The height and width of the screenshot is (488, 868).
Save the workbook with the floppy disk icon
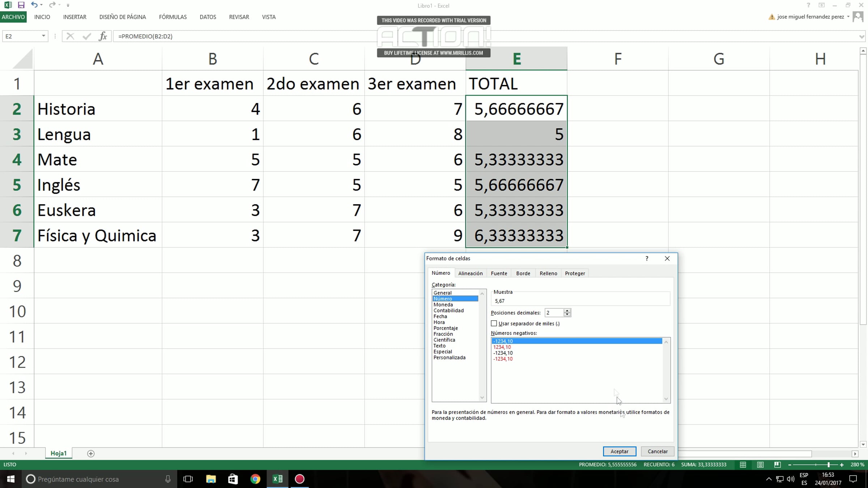click(21, 5)
